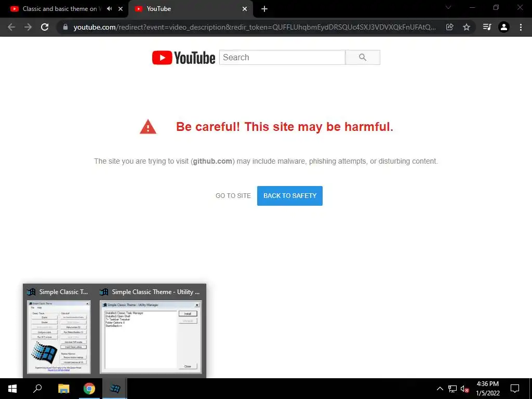The width and height of the screenshot is (532, 399).
Task: Click the bold github.com text
Action: [212, 161]
